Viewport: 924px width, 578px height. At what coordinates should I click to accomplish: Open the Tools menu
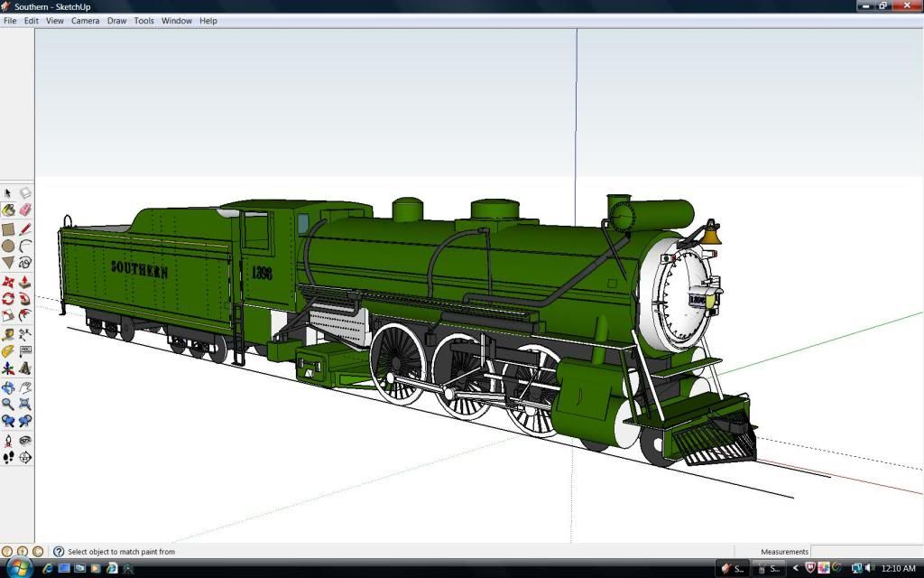[143, 21]
